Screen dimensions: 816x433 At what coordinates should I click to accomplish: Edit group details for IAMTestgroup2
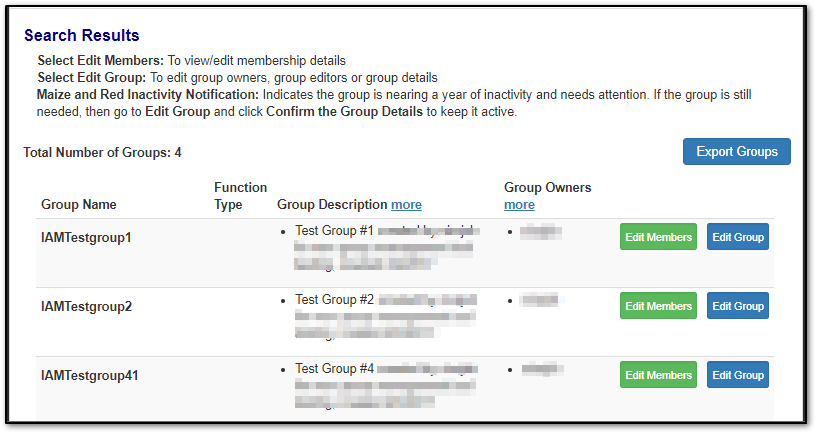coord(738,306)
